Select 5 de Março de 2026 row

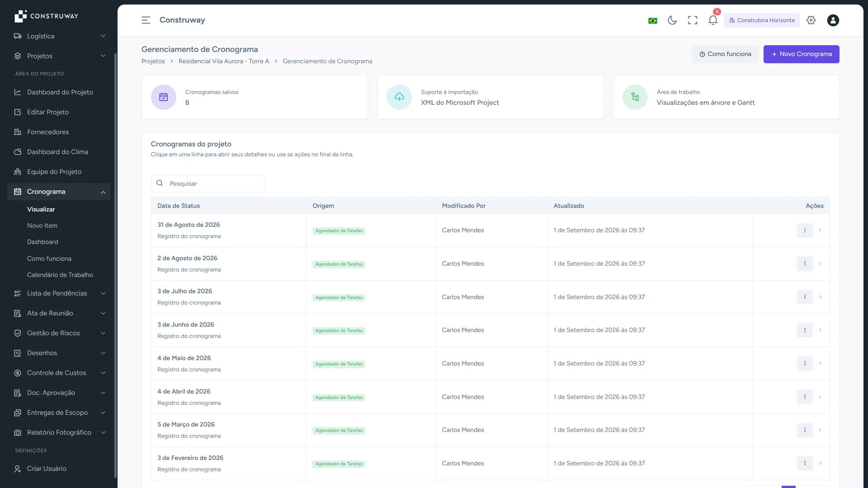coord(490,430)
